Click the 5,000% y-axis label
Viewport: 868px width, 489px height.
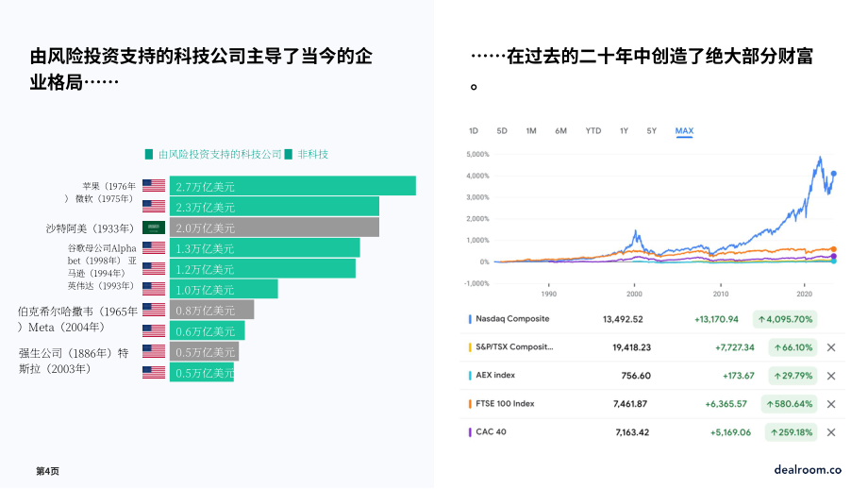[x=477, y=155]
